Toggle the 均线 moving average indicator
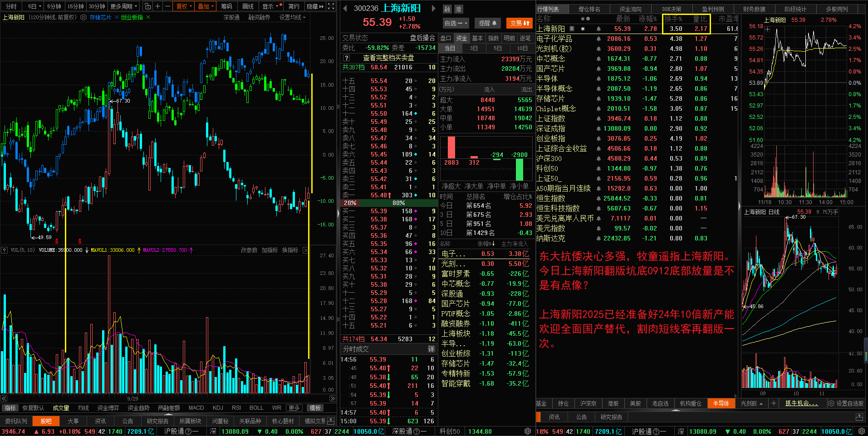 click(83, 408)
